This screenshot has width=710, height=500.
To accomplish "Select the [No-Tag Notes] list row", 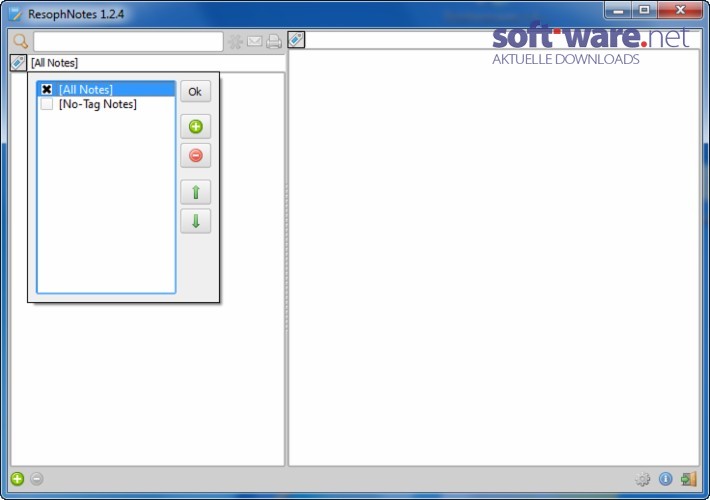I will [x=106, y=104].
